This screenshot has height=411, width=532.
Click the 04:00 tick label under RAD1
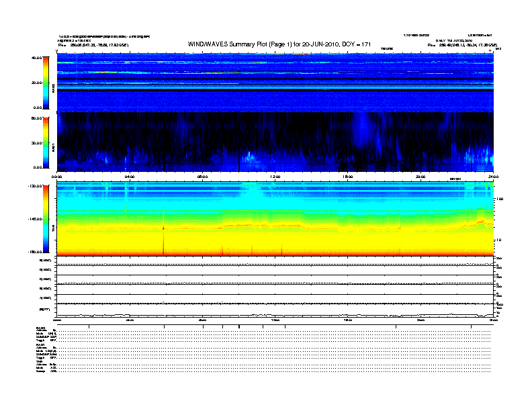click(130, 177)
